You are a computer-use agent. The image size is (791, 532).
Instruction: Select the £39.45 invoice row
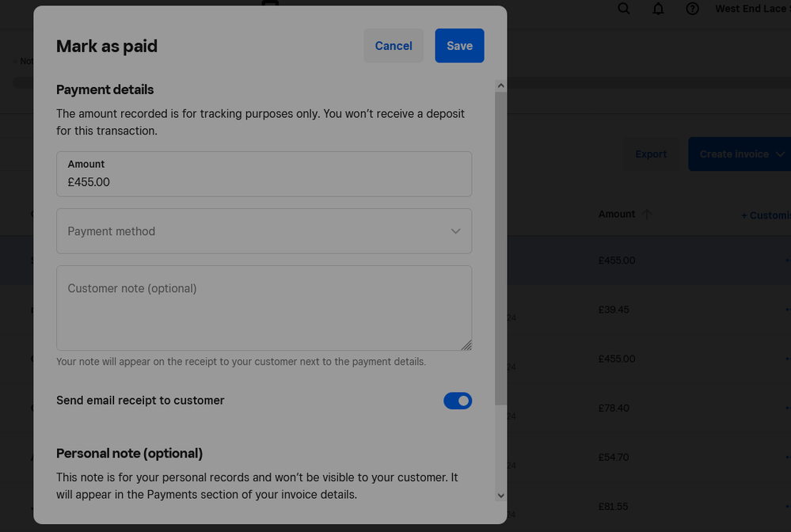[614, 310]
